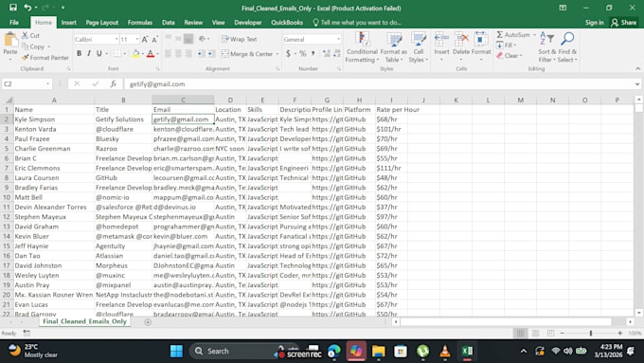Screen dimensions: 644x363
Task: Adjust the zoom slider handle
Action: coord(591,333)
